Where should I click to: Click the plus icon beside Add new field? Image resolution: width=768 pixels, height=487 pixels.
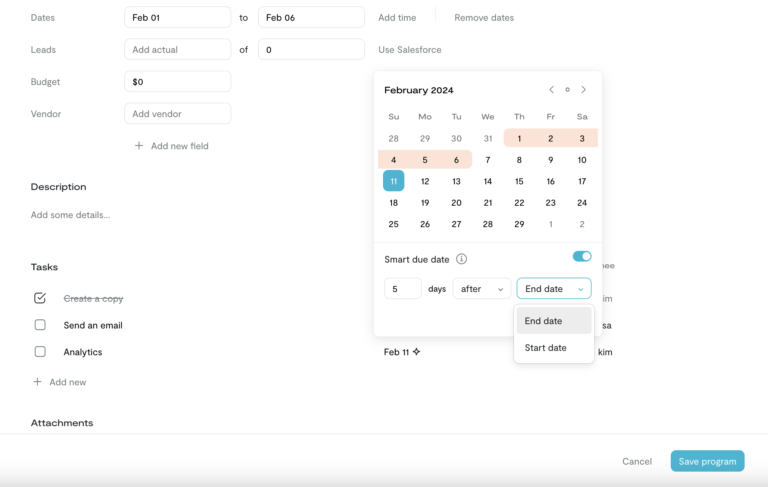click(139, 146)
